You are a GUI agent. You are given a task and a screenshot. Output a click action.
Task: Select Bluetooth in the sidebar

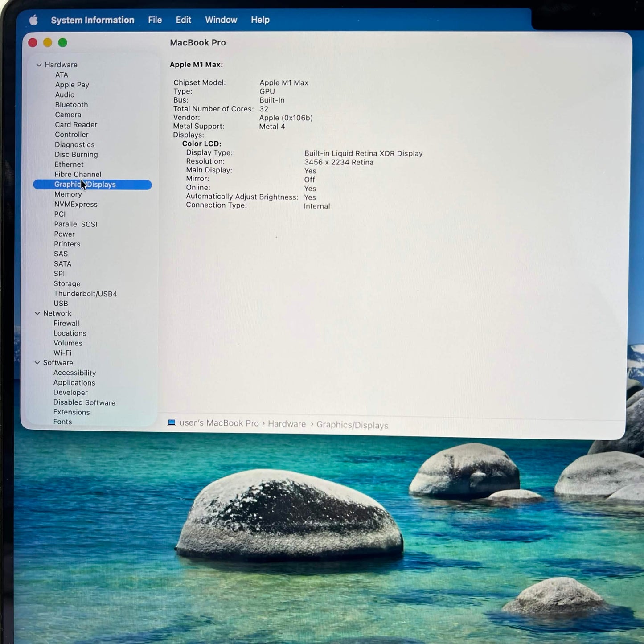[71, 105]
